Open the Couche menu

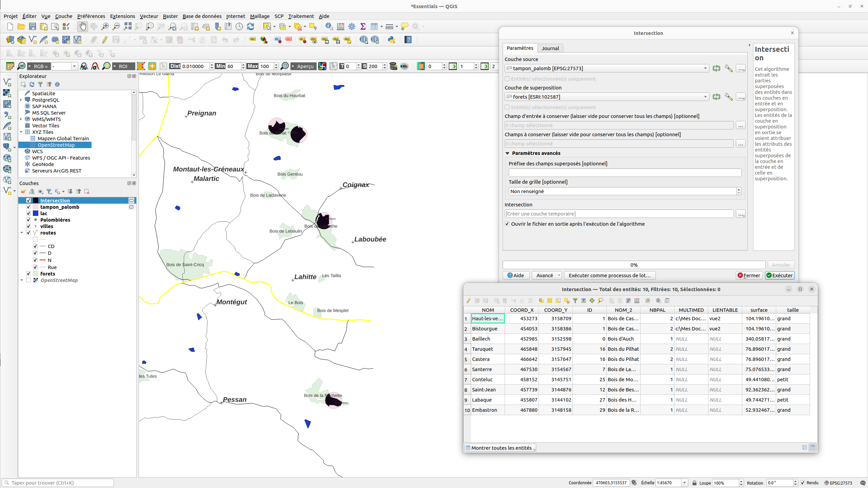pyautogui.click(x=64, y=16)
